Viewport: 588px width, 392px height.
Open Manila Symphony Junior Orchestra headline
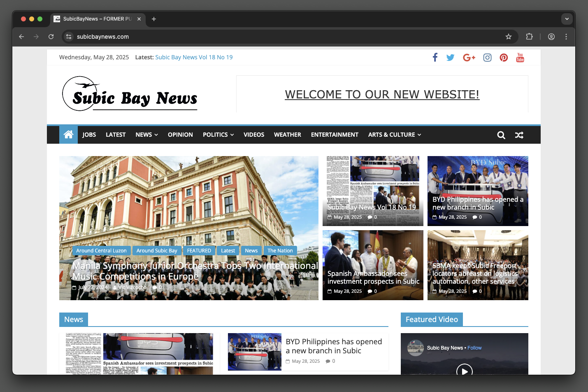pyautogui.click(x=195, y=271)
